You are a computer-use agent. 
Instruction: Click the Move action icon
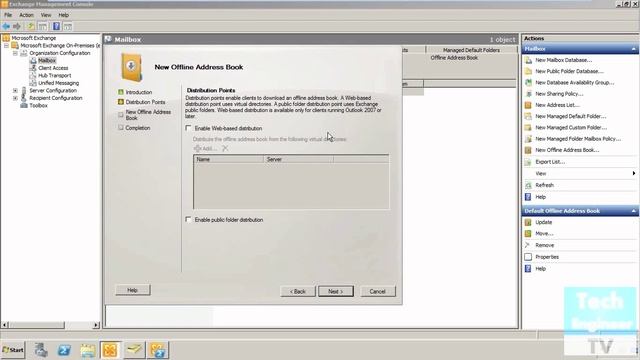(x=528, y=233)
